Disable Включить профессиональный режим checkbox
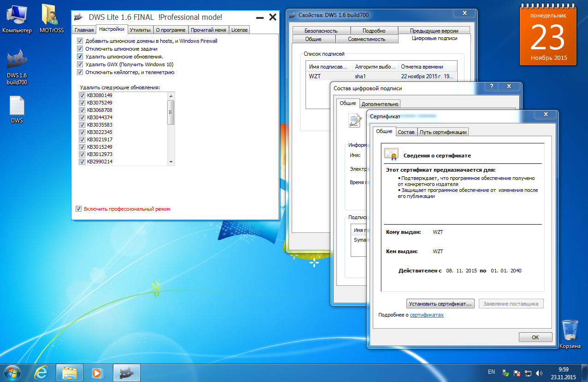 79,209
